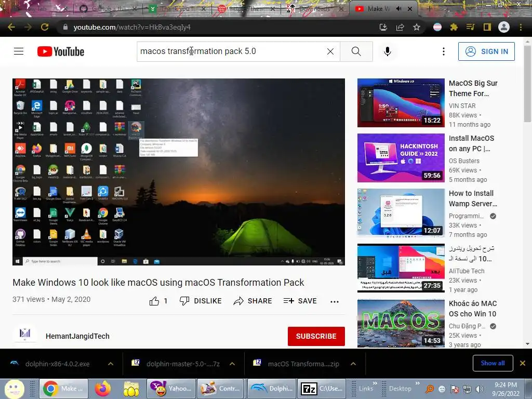Open HemantJangidTech channel avatar

(x=25, y=334)
